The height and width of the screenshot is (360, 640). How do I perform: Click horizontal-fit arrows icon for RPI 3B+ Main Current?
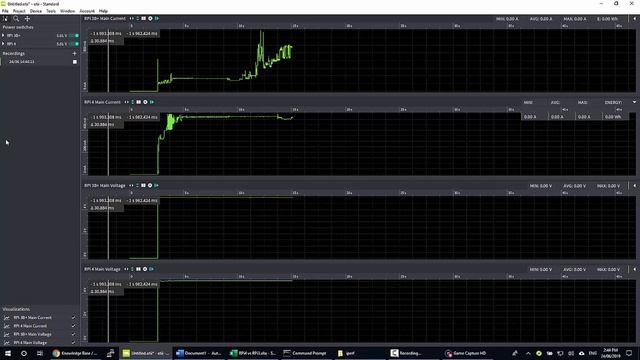pos(131,18)
